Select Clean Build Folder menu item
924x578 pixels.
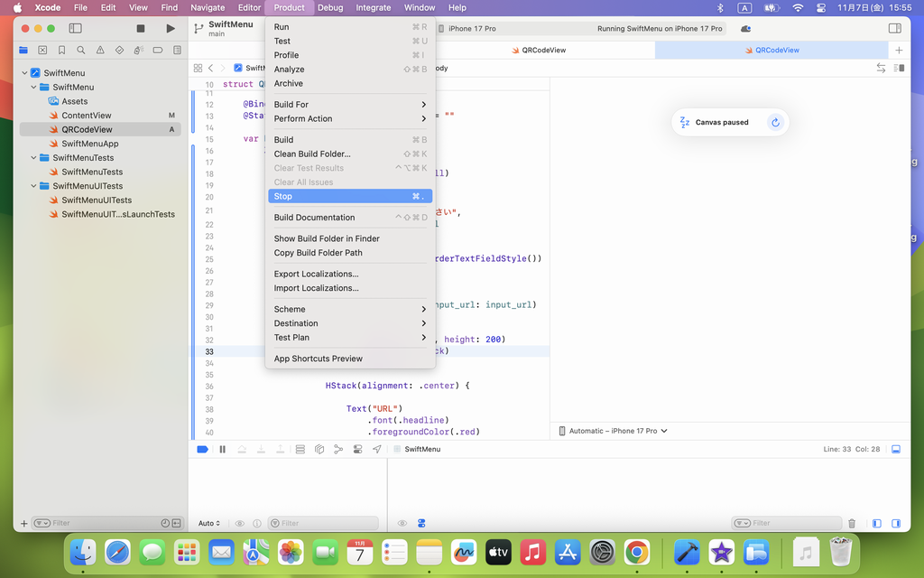coord(312,154)
